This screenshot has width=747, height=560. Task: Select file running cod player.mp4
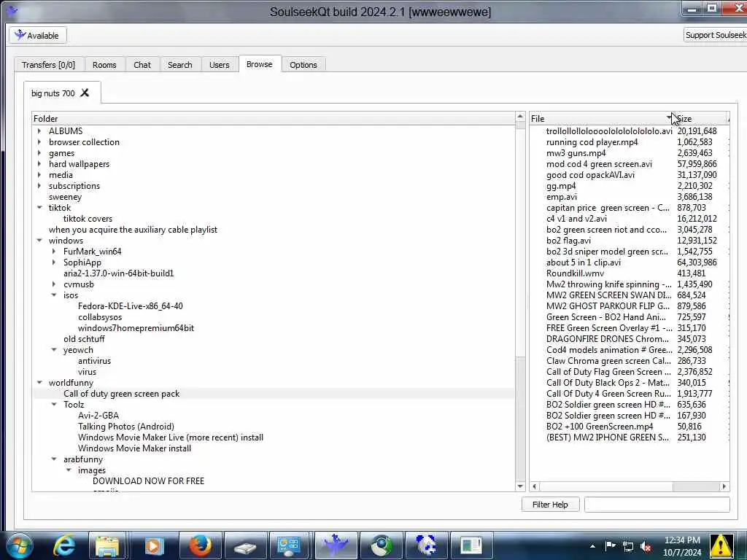pyautogui.click(x=592, y=142)
